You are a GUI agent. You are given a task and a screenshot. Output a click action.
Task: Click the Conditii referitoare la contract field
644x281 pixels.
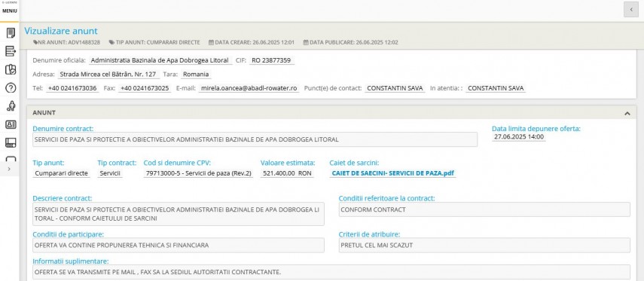pos(484,209)
